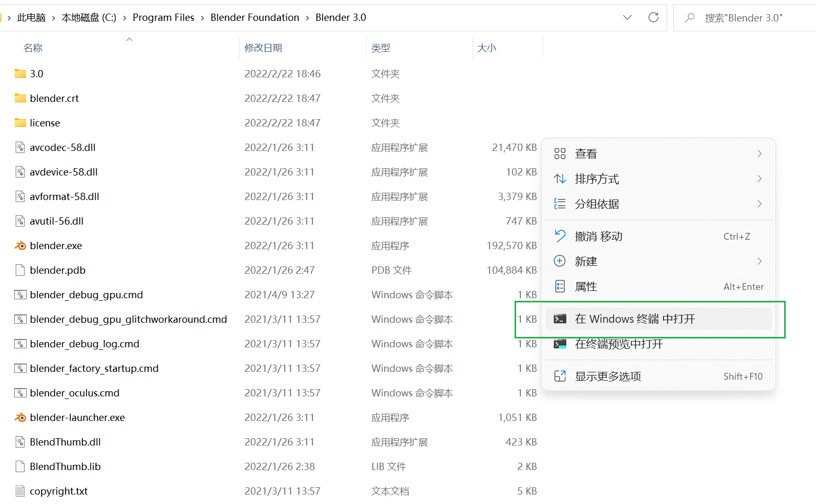Click the 文本文档 type cell

point(390,491)
